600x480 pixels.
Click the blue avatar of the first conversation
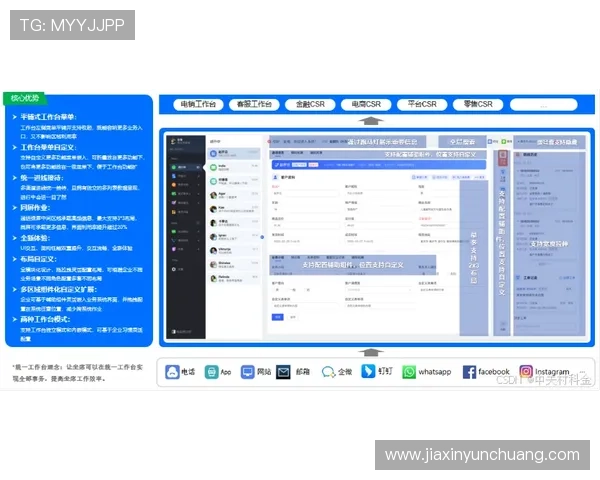point(214,153)
